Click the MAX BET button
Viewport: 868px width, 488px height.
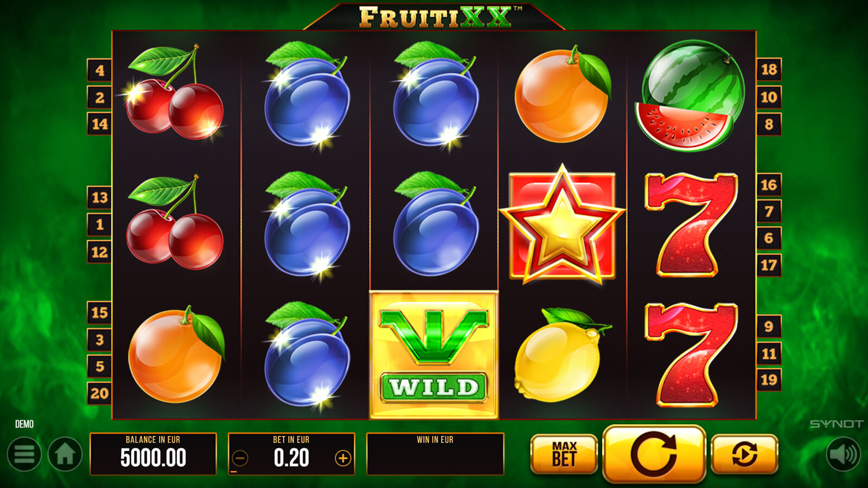(x=564, y=454)
